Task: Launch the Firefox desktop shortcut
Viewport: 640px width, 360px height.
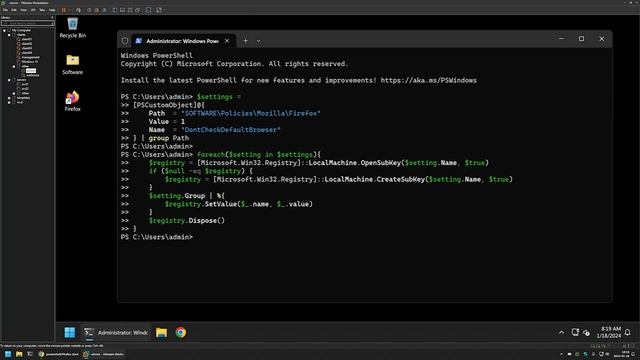Action: point(73,101)
